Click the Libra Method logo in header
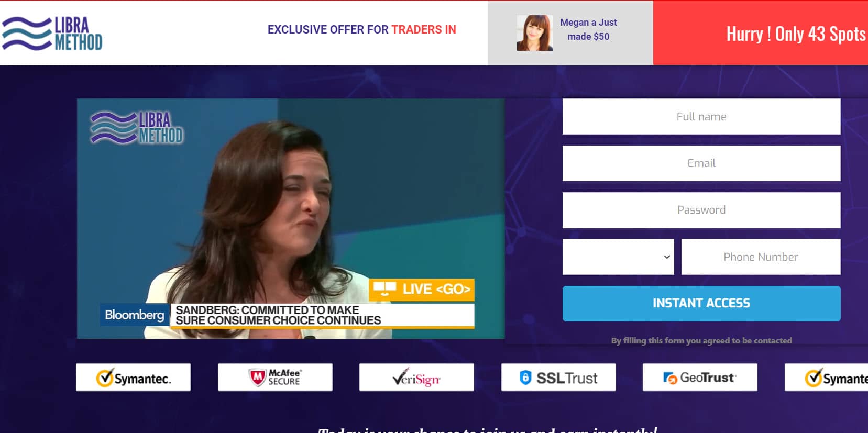The image size is (868, 433). [x=52, y=34]
